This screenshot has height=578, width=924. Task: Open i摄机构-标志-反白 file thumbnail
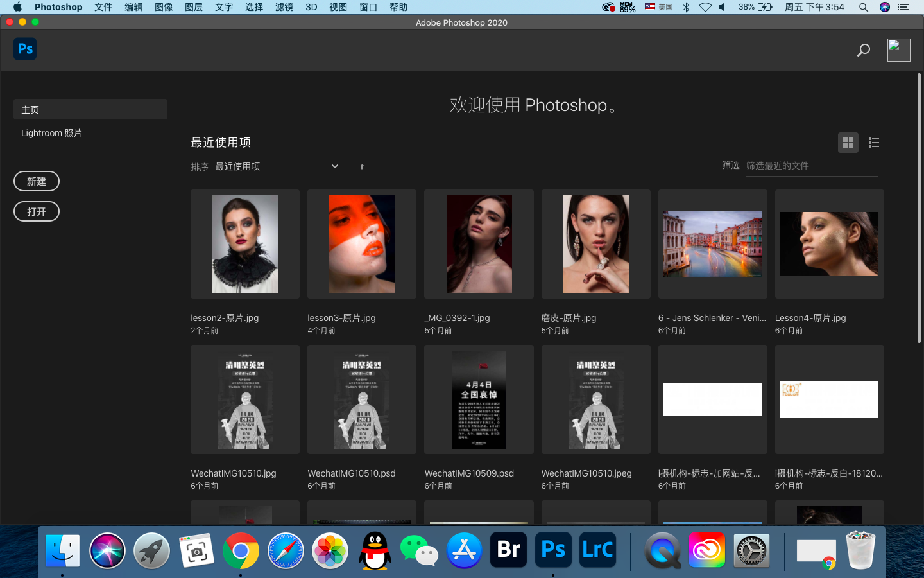point(830,399)
